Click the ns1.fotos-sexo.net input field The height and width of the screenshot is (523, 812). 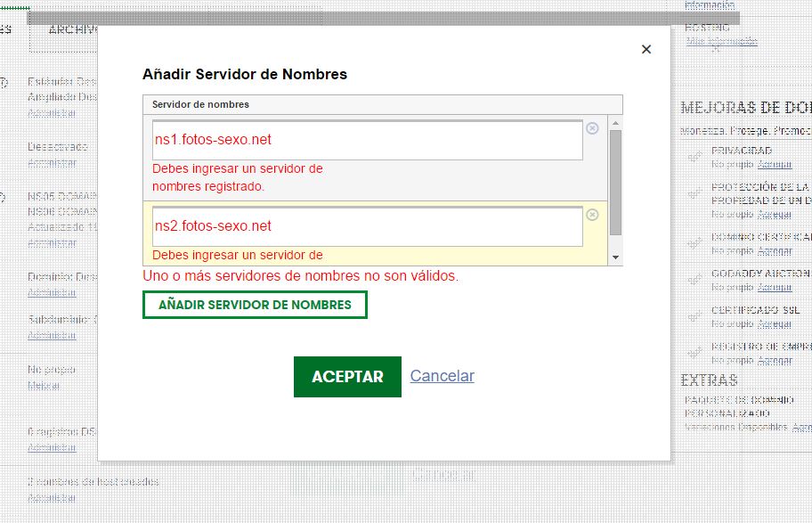click(x=367, y=140)
